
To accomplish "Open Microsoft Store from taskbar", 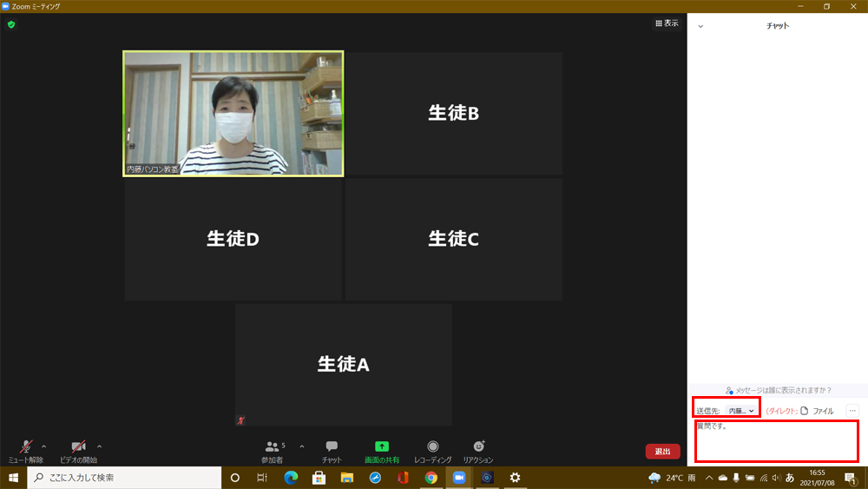I will coord(319,478).
